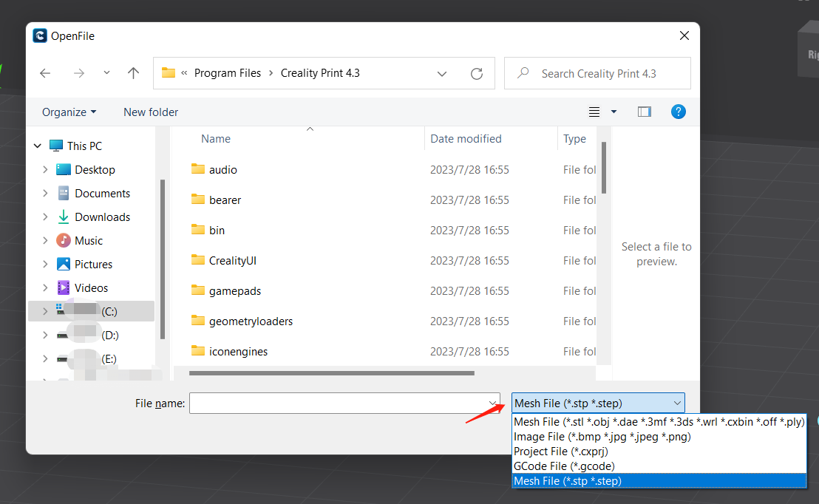Expand the (C:) drive node

(x=45, y=311)
